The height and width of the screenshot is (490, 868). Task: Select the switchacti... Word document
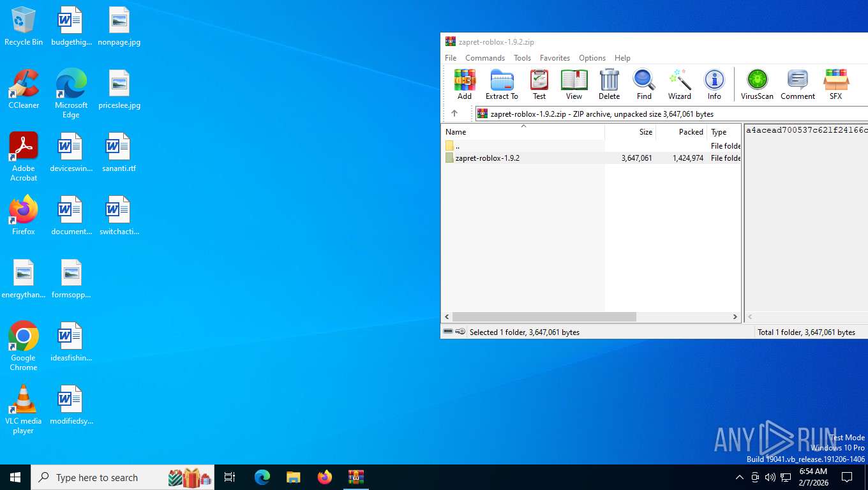point(119,216)
